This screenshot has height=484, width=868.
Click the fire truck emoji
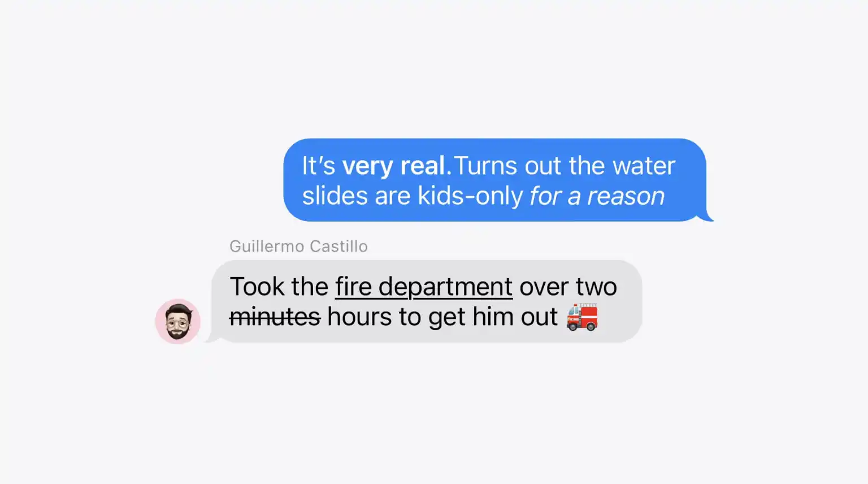[582, 317]
